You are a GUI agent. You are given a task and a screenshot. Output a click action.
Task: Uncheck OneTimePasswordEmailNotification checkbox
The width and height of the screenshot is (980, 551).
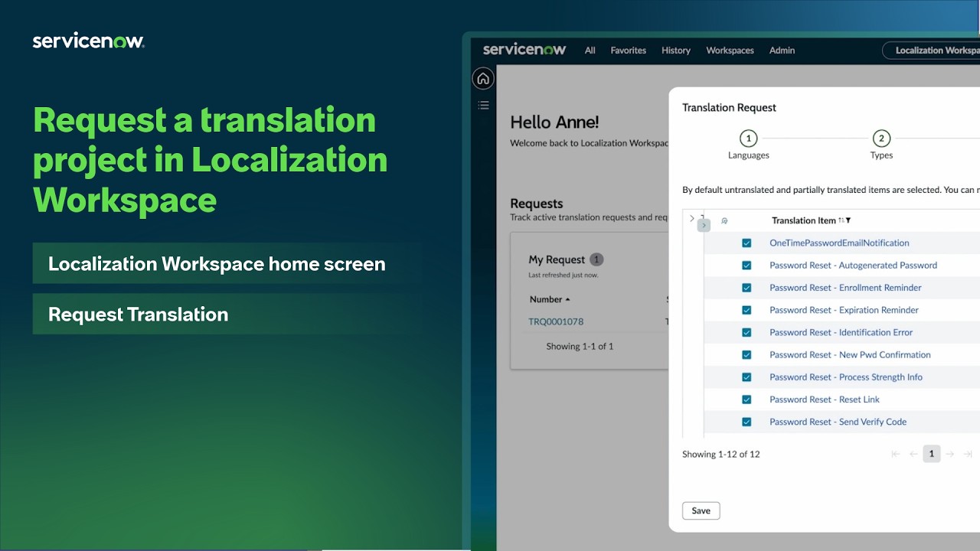pos(746,243)
